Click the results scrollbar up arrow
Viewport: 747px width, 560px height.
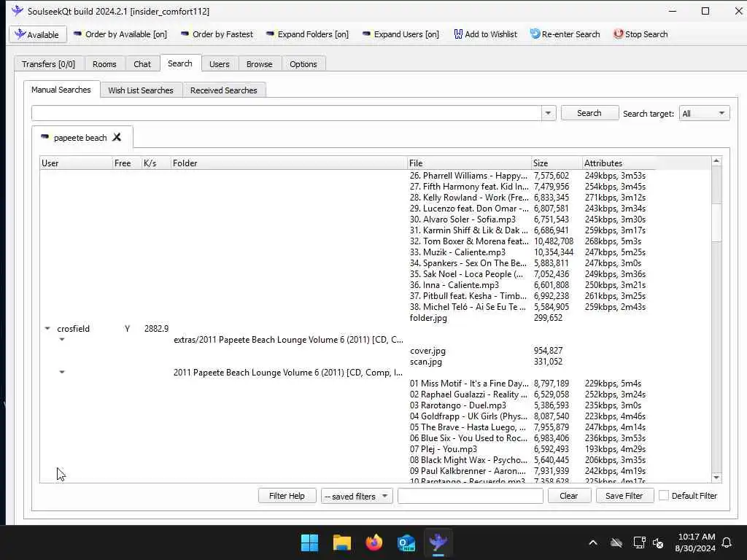click(716, 161)
